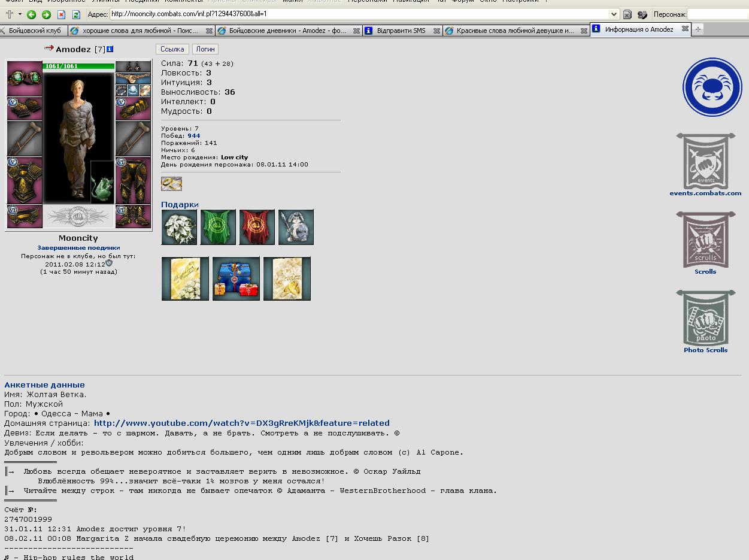
Task: View the postcard with golden rings gift
Action: pos(287,279)
